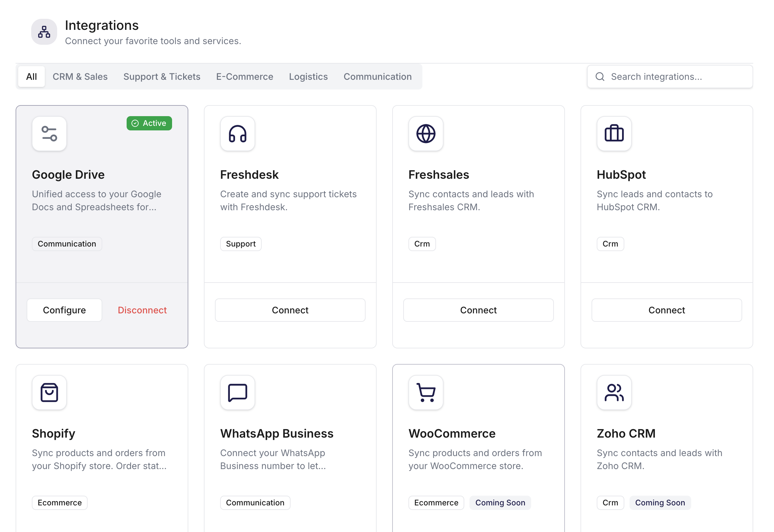Click the 'Connect your WhatsApp Business number' description
774x532 pixels.
click(x=273, y=459)
